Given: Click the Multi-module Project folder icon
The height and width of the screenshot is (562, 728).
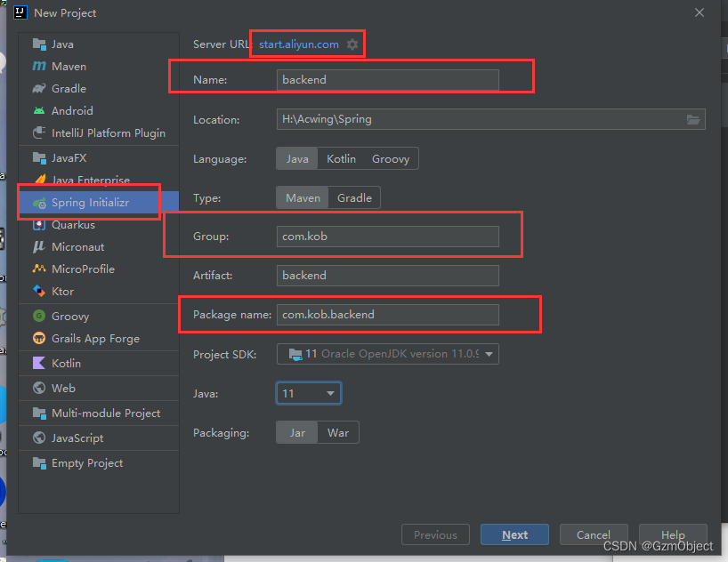Looking at the screenshot, I should pos(39,413).
